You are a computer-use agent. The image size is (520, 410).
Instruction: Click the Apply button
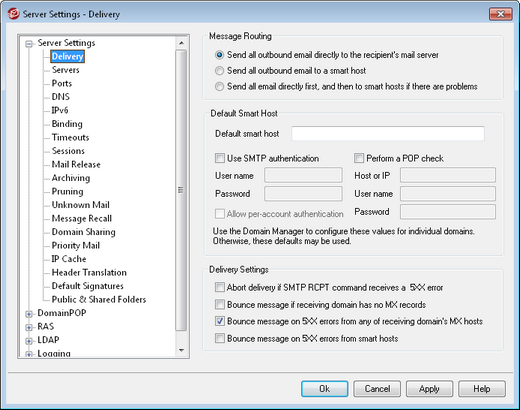tap(429, 389)
